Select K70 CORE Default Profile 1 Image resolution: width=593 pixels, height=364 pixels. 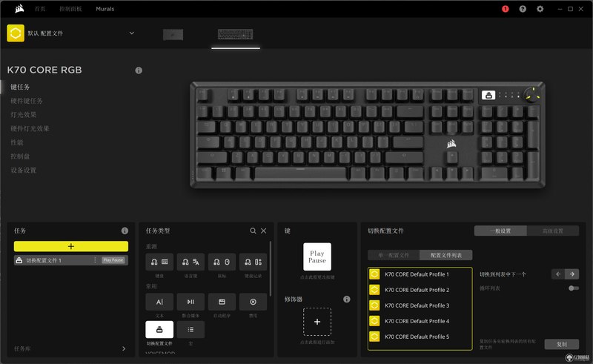click(x=420, y=274)
